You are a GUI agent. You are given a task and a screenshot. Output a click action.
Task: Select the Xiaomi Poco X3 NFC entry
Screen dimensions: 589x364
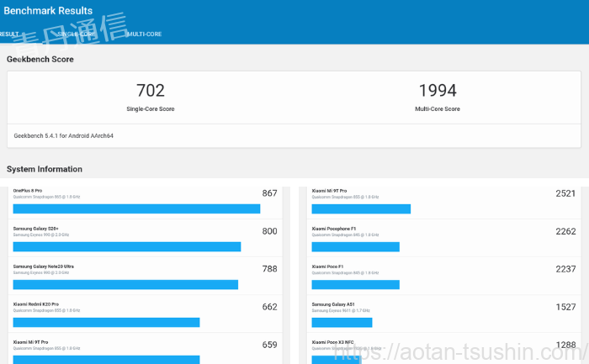(332, 342)
